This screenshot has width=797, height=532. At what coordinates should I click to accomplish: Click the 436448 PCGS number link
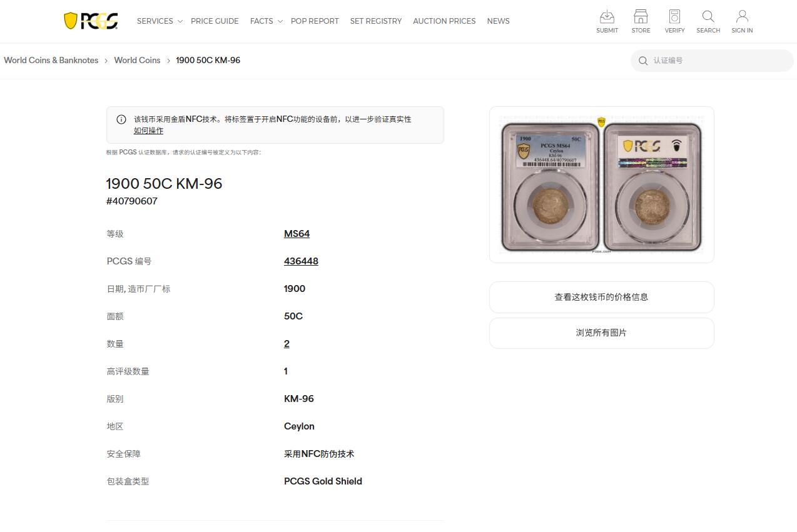pos(301,261)
